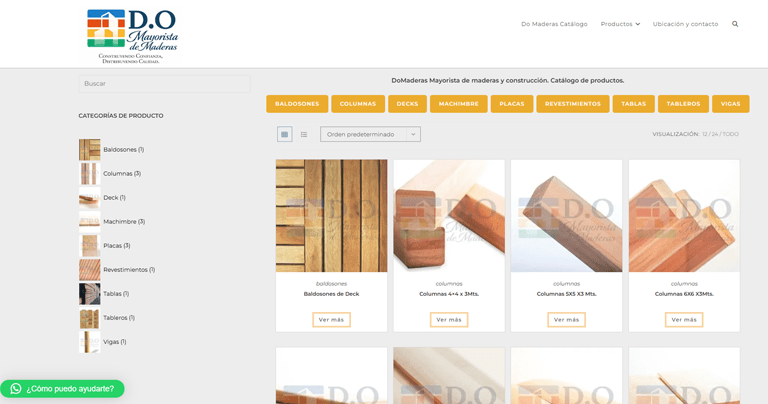Open Placas (3) sidebar link
This screenshot has width=768, height=404.
tap(117, 246)
